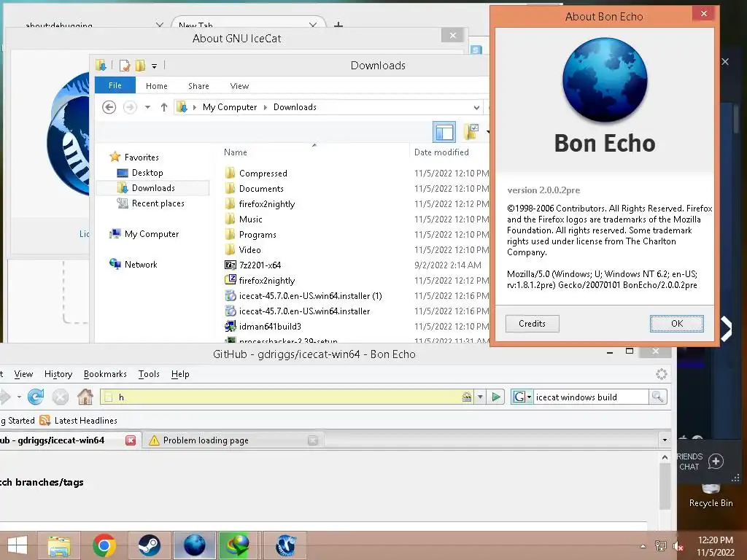Open Google Chrome from the taskbar
Viewport: 747px width, 560px height.
click(x=104, y=545)
